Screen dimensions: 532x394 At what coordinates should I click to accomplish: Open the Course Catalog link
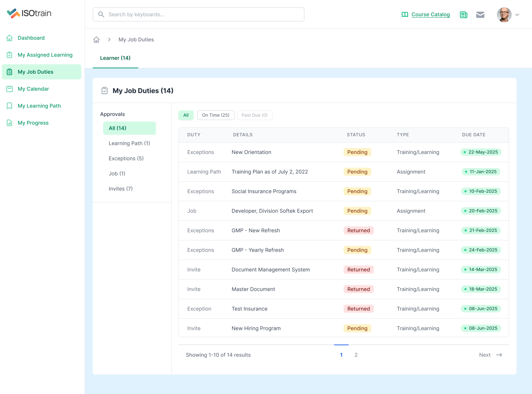point(431,15)
